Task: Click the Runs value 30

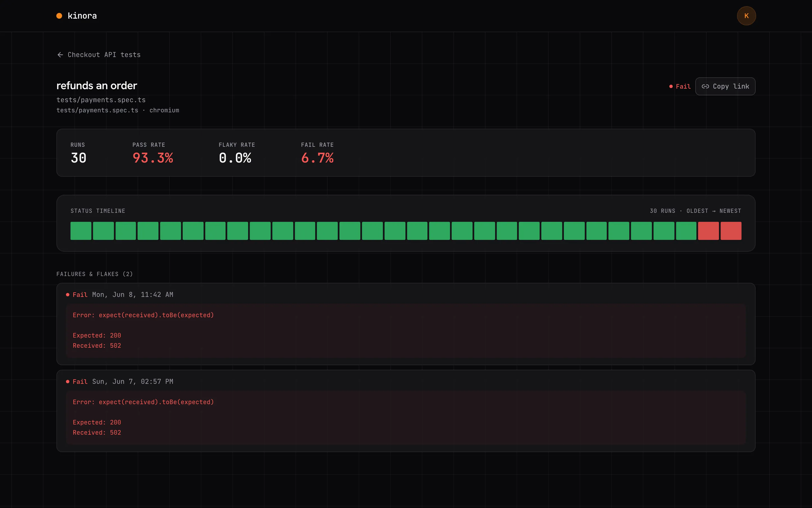Action: (78, 158)
